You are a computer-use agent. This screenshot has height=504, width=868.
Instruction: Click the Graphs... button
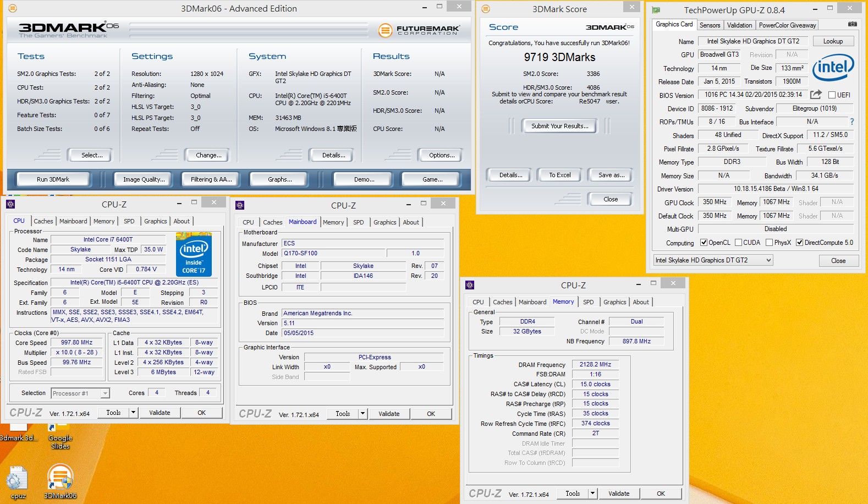tap(279, 179)
